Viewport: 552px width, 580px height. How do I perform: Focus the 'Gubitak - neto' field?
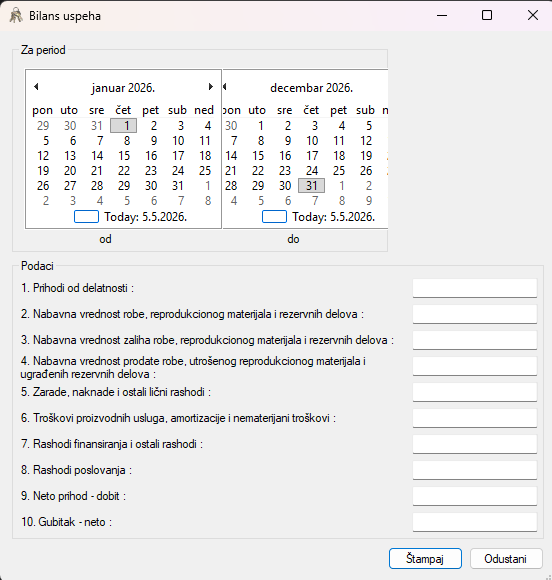[475, 522]
